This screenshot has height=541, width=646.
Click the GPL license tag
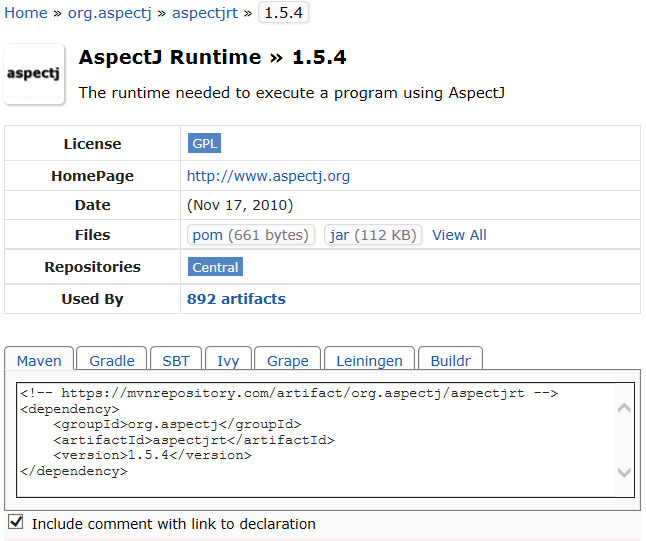(x=204, y=143)
